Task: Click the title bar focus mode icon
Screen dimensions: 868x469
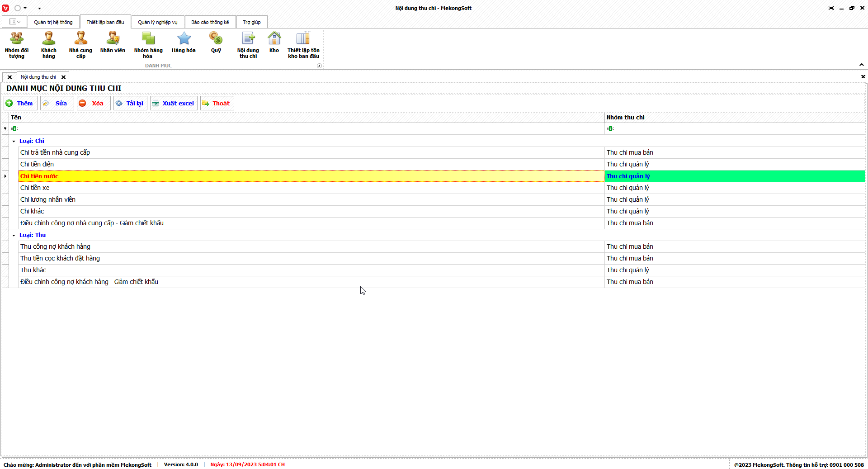Action: [x=831, y=8]
